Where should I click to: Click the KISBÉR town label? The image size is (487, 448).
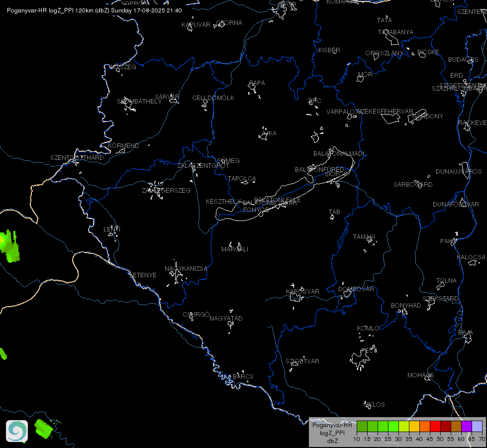tap(329, 50)
